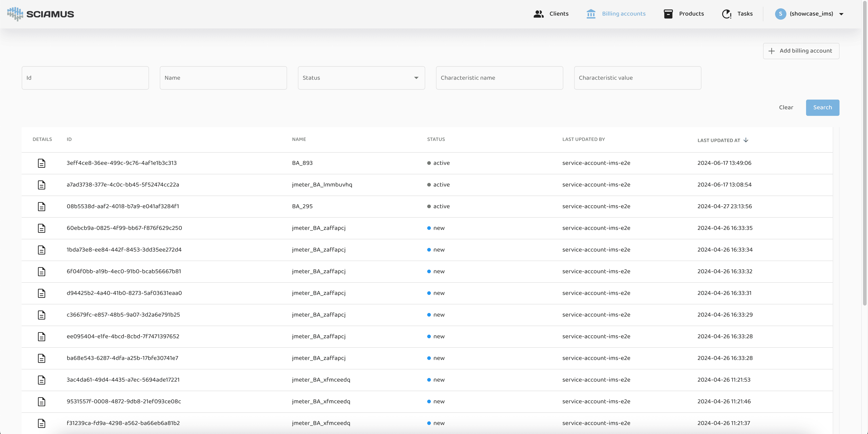Screen dimensions: 868x434
Task: Click the Tasks clock icon
Action: [726, 14]
